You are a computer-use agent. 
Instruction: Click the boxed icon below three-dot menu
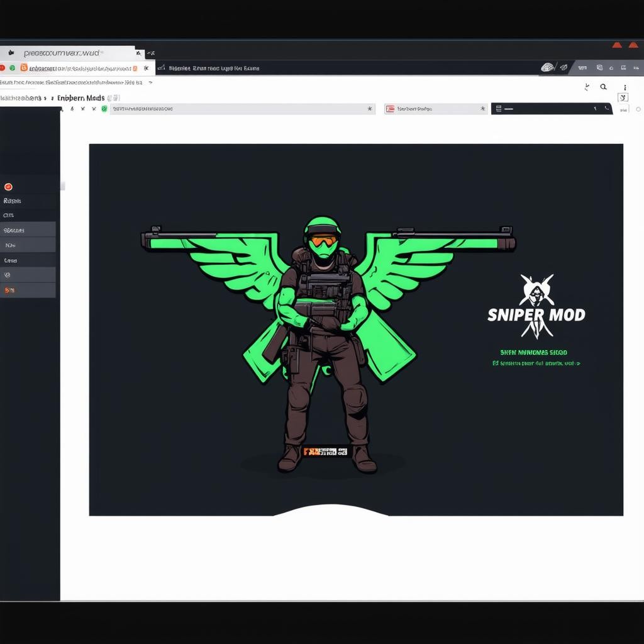point(623,97)
